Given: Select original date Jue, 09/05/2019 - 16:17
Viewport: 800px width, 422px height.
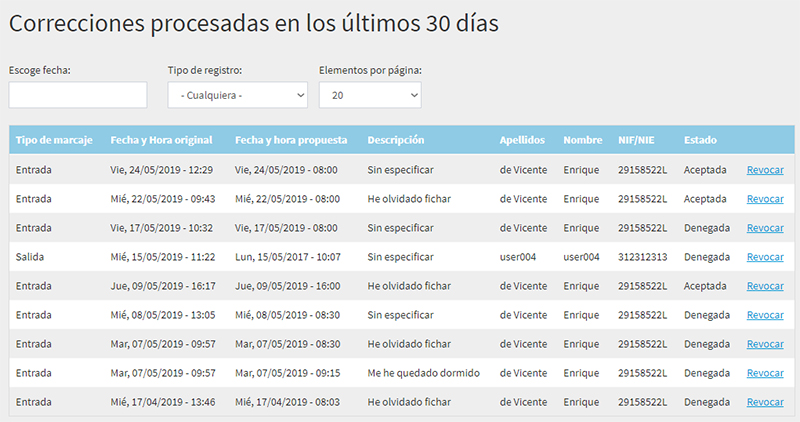Looking at the screenshot, I should point(163,286).
